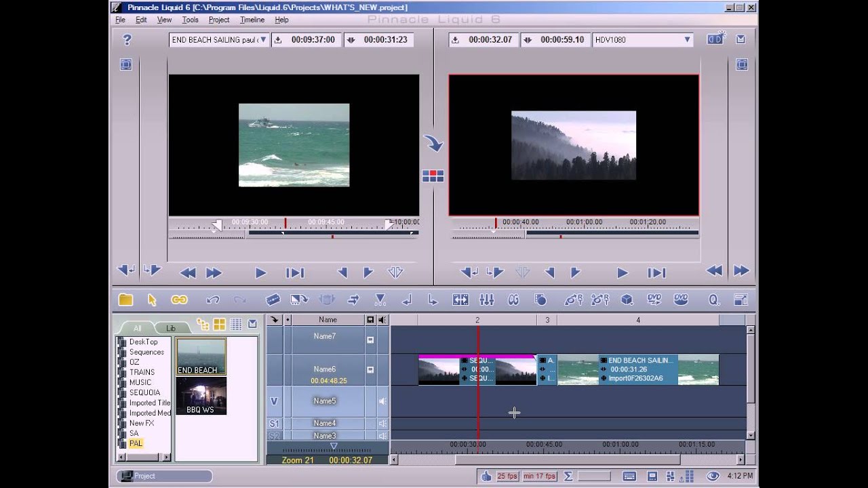Play the source viewer clip
Screen dimensions: 868x488
(x=260, y=273)
